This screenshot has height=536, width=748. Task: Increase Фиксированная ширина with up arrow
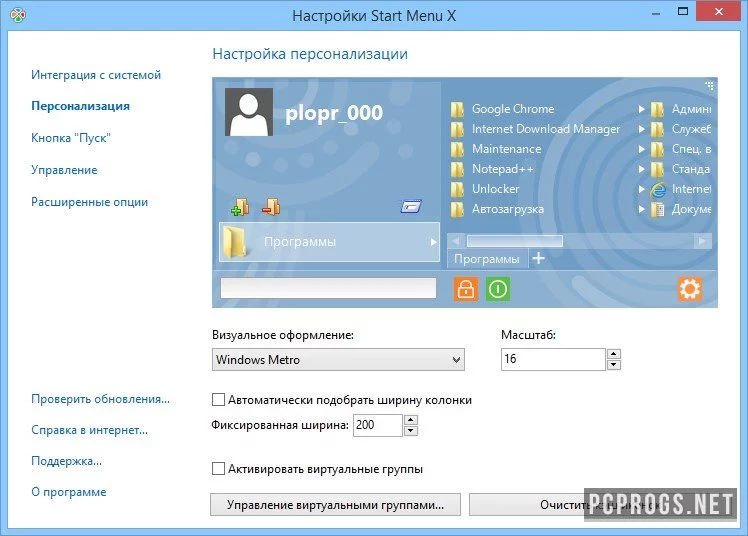coord(411,420)
